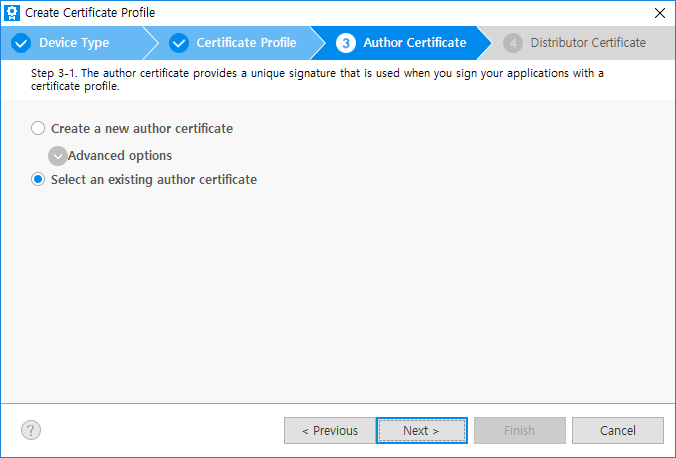Select the Author Certificate step label

coord(414,43)
